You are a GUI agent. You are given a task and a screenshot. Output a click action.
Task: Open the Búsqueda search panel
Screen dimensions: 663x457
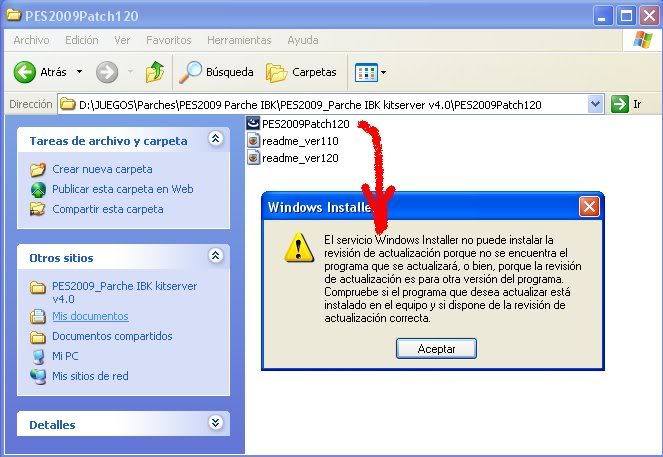coord(216,72)
